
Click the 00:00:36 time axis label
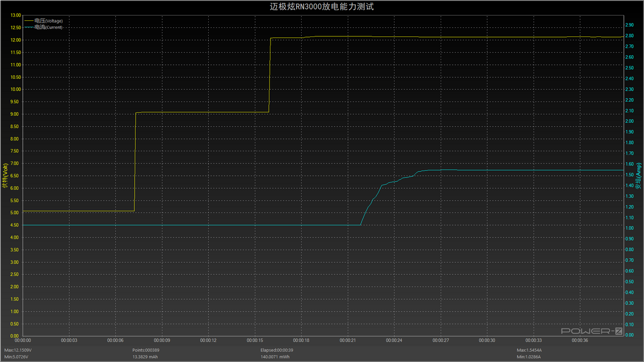[x=579, y=341]
